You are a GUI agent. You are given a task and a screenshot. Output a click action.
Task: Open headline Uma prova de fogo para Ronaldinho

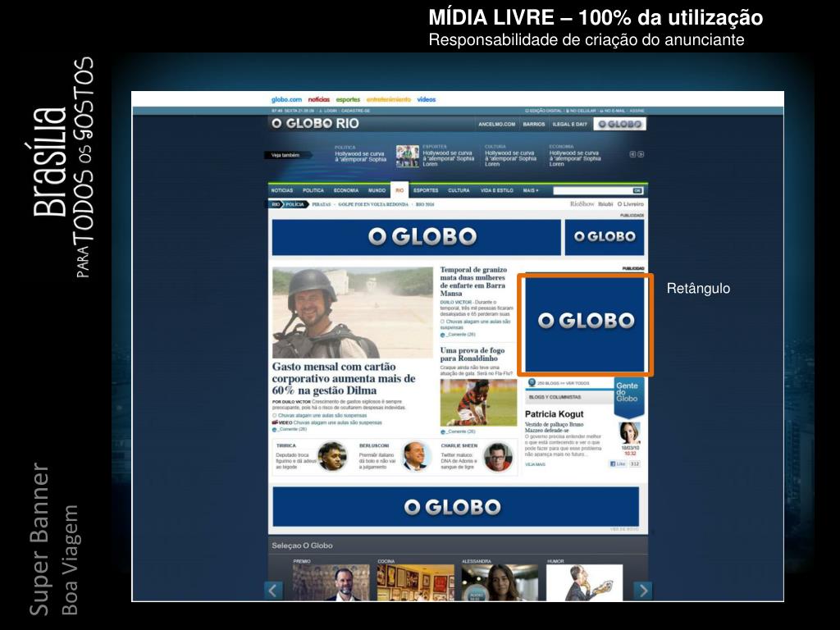point(472,354)
